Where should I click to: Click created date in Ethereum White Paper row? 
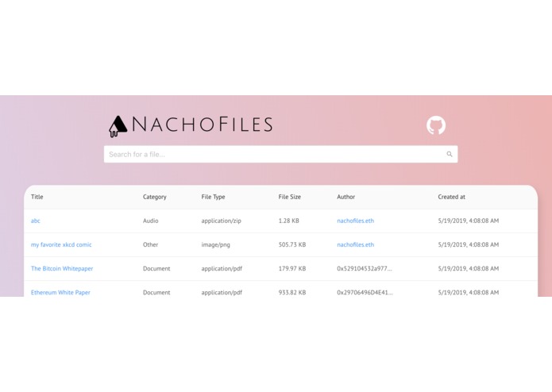pos(469,293)
